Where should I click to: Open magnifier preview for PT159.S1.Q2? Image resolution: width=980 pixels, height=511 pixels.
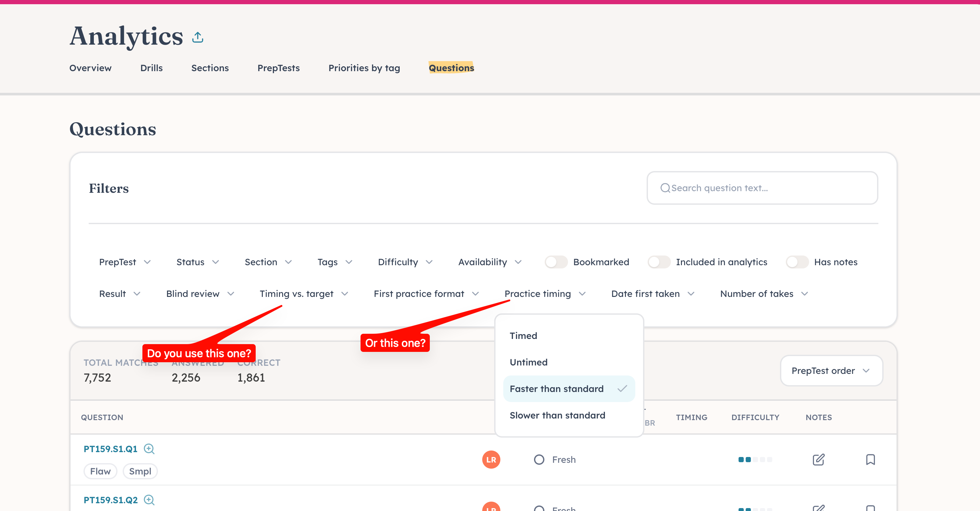tap(149, 500)
